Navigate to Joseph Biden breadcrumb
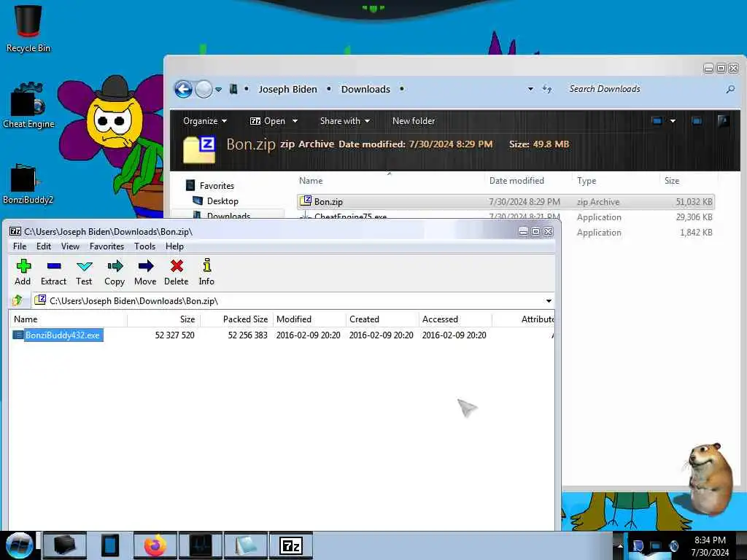This screenshot has width=747, height=560. [287, 89]
